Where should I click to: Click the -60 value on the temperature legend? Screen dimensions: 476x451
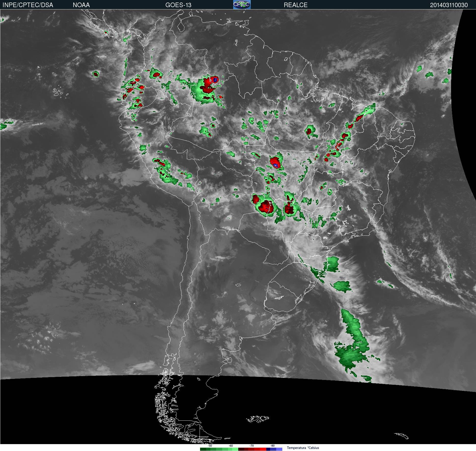click(x=231, y=446)
